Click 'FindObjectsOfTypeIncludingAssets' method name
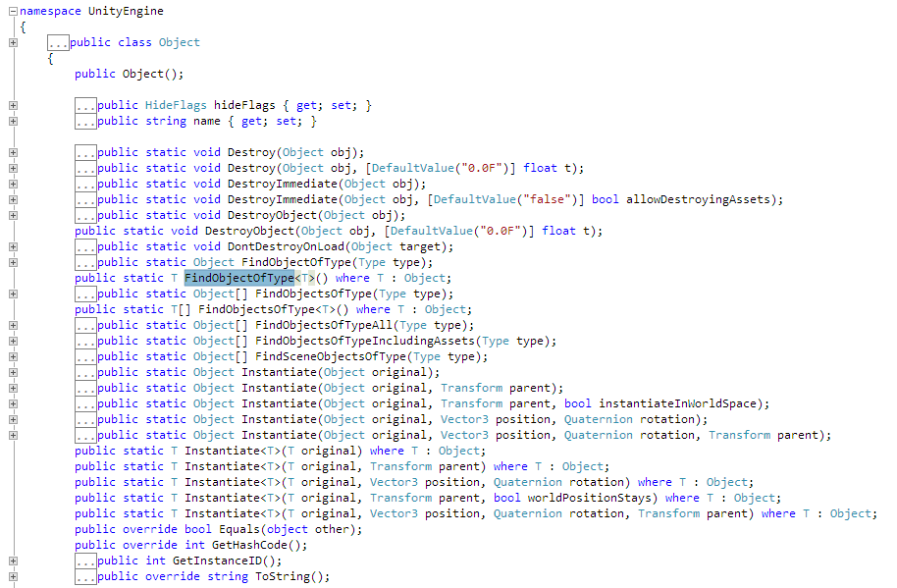The image size is (897, 588). tap(365, 341)
